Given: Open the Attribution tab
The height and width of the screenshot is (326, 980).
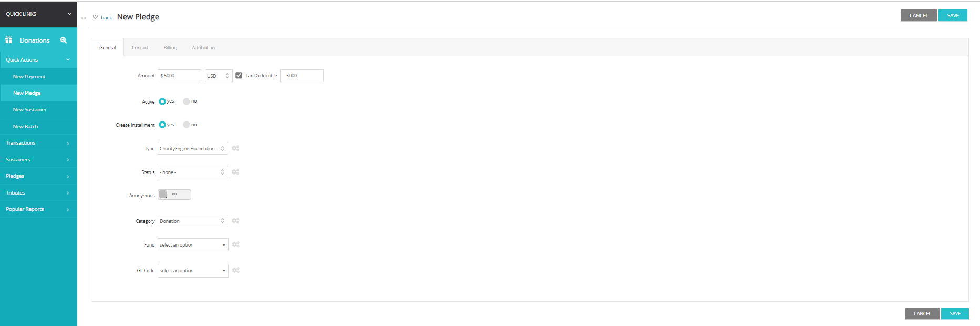Looking at the screenshot, I should (203, 48).
